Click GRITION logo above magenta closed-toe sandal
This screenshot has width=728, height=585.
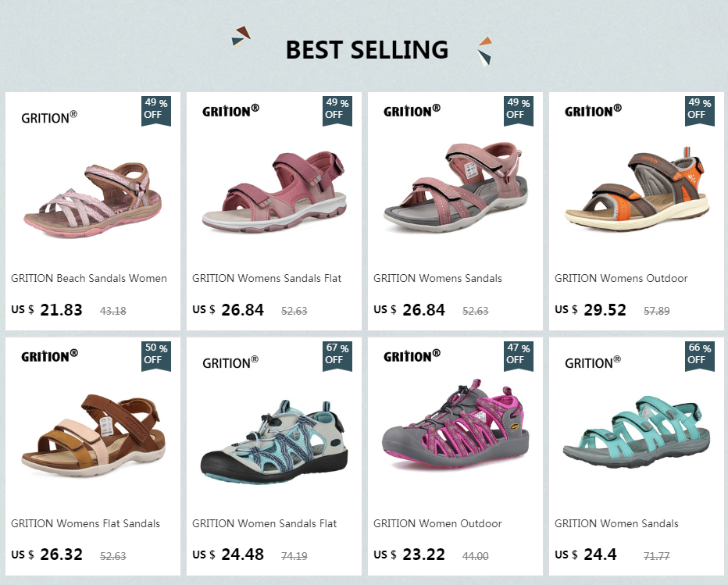point(412,355)
